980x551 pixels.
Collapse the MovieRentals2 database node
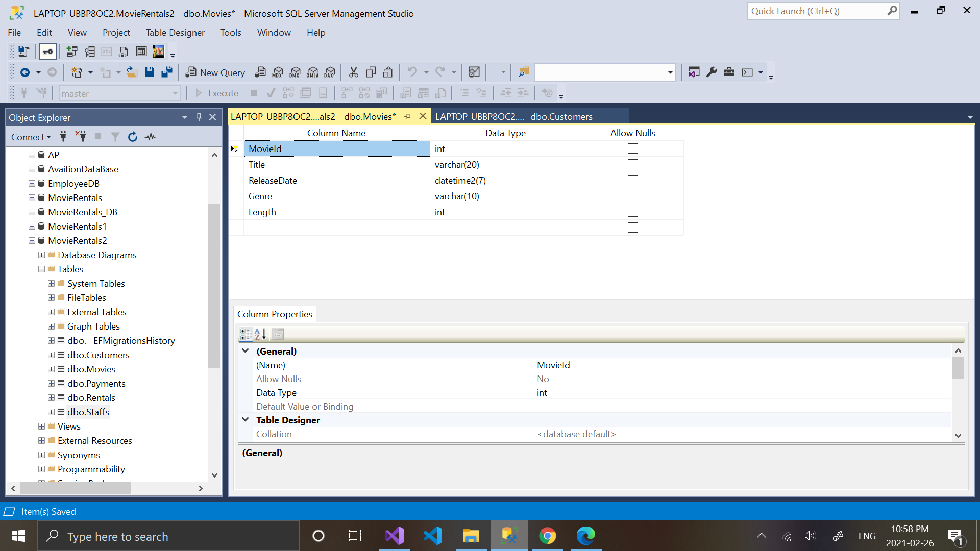coord(32,240)
